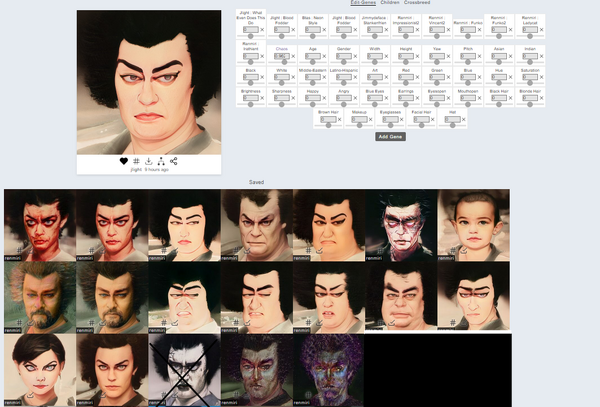Click the Chaos slider handle
Screen dimensions: 600x407
point(284,62)
